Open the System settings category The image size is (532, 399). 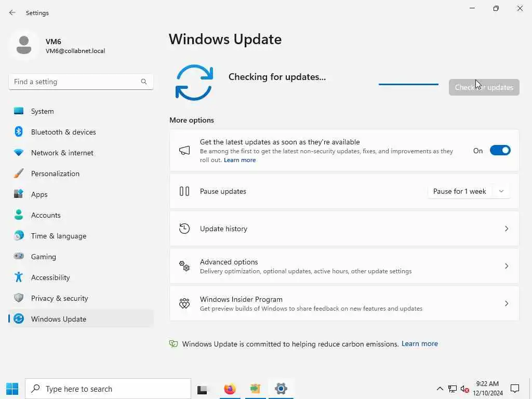click(81, 111)
